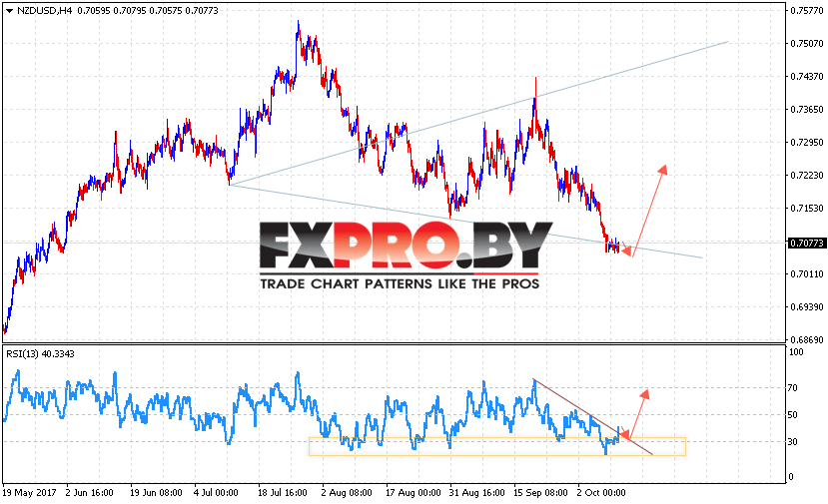Click the 0.72230 price axis label
Viewport: 828px width, 504px height.
[x=806, y=176]
